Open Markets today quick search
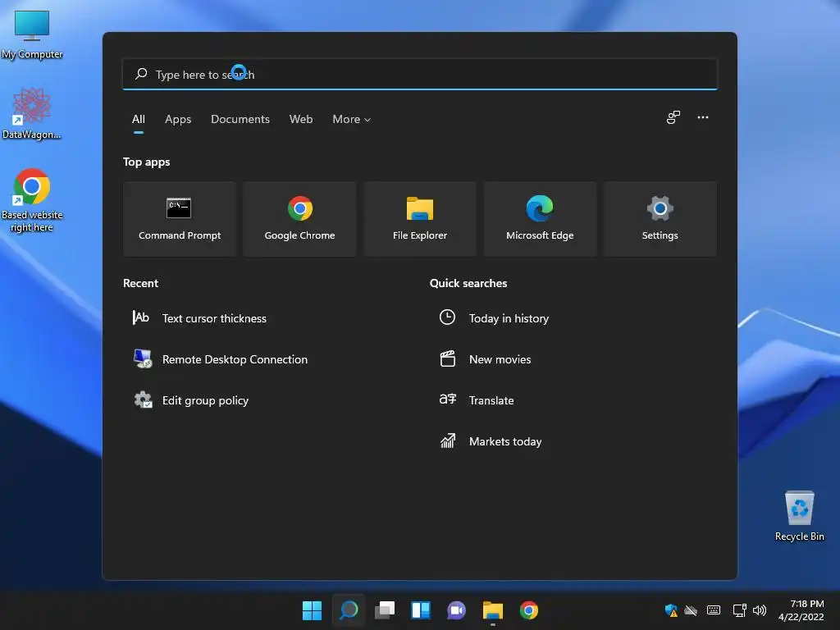 click(491, 441)
